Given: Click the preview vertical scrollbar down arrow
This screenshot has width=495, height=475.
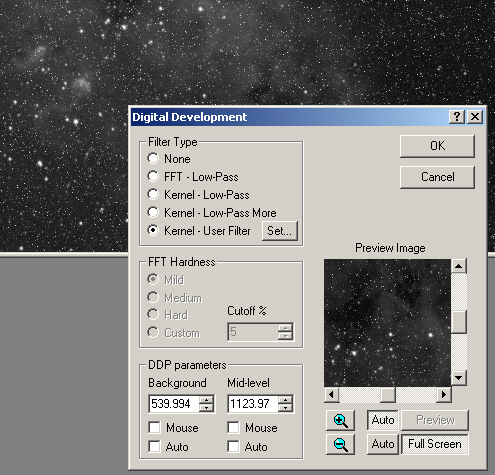Looking at the screenshot, I should [459, 378].
